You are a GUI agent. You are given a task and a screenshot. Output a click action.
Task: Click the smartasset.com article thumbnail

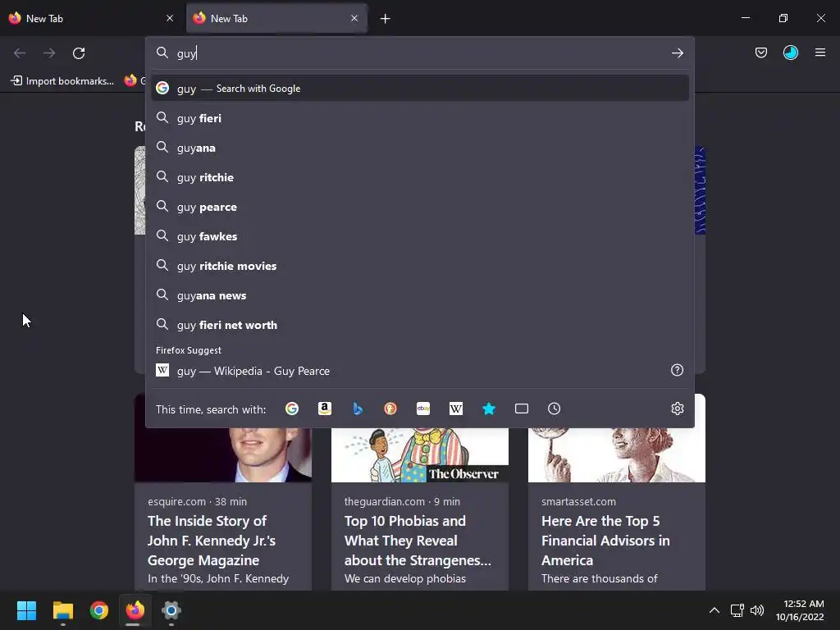(x=617, y=454)
